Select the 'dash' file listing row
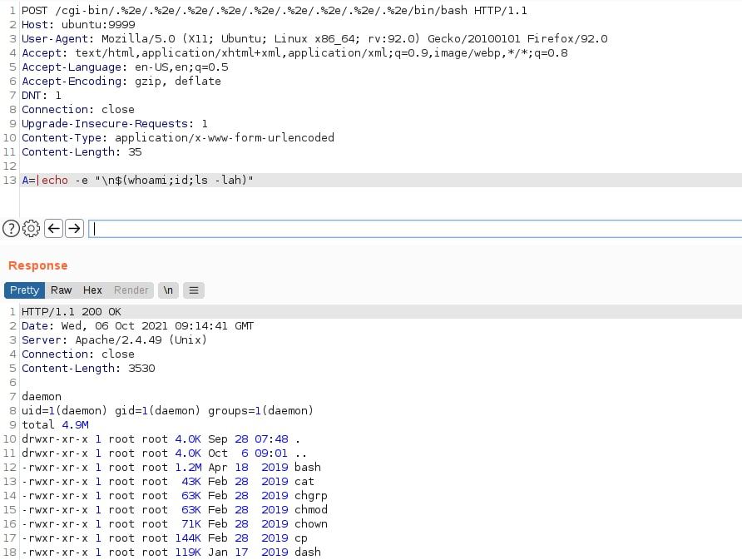Viewport: 742px width, 560px height. (x=171, y=553)
